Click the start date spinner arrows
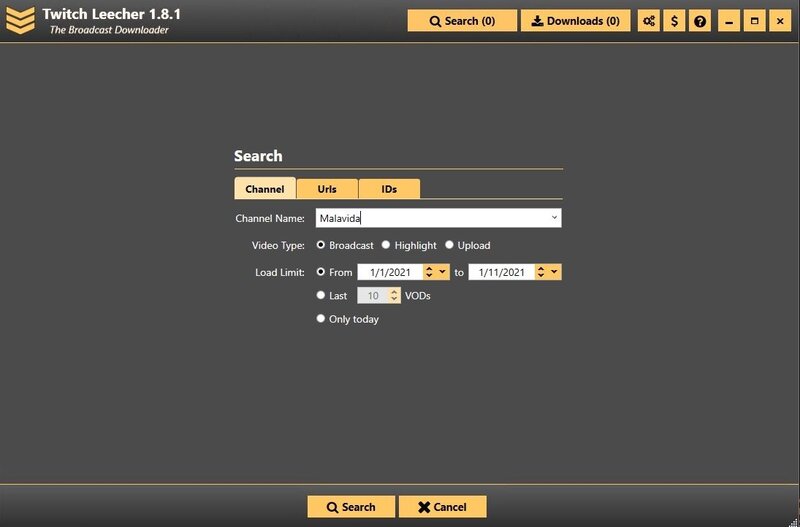800x527 pixels. coord(429,272)
